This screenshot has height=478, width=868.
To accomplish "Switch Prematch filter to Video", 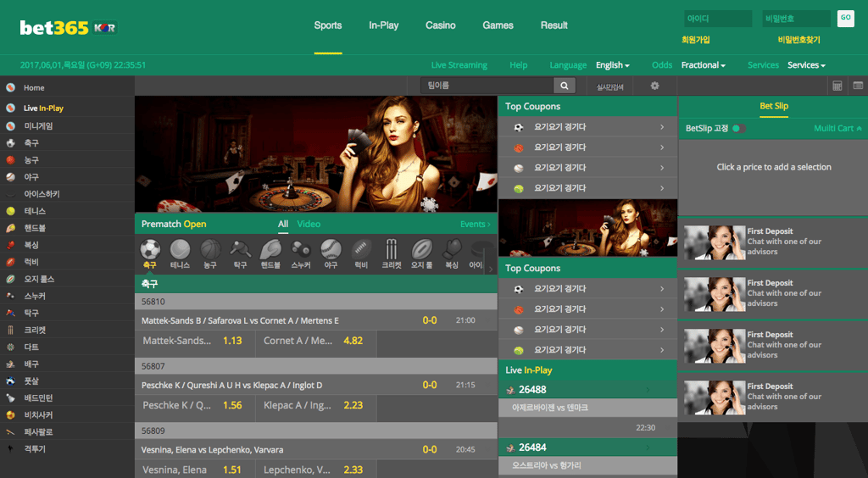I will pyautogui.click(x=309, y=224).
